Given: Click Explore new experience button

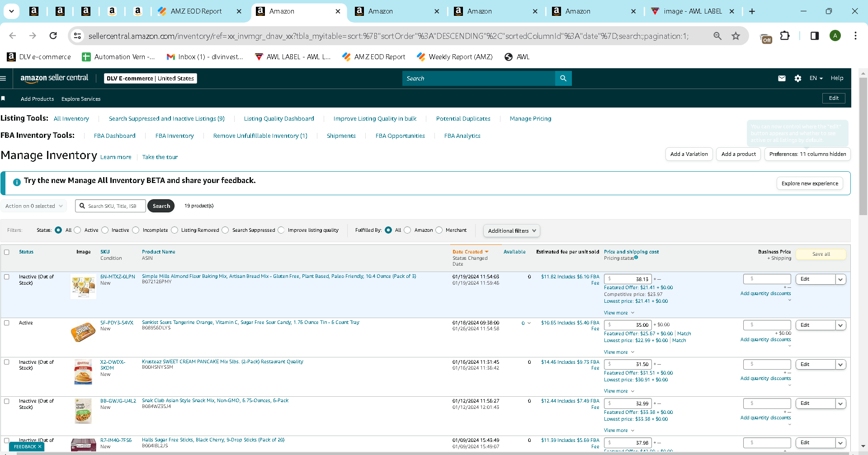Looking at the screenshot, I should tap(810, 183).
